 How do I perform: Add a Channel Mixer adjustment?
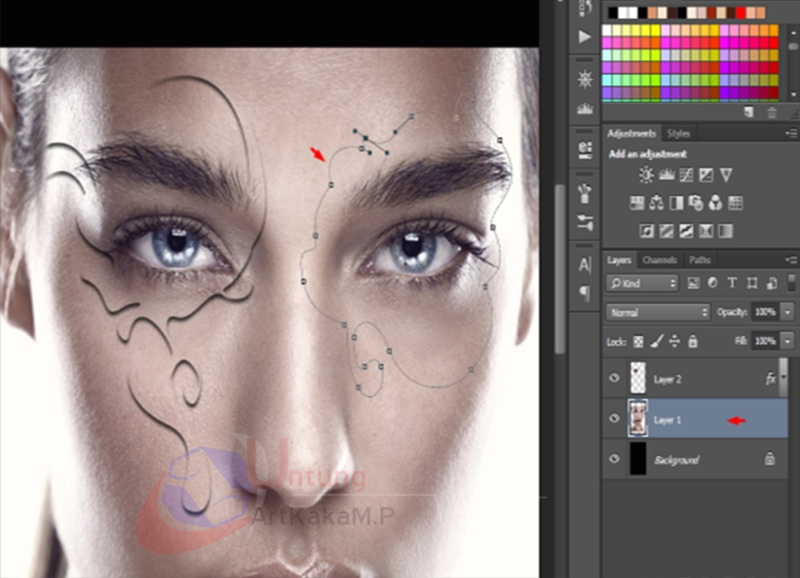click(716, 203)
